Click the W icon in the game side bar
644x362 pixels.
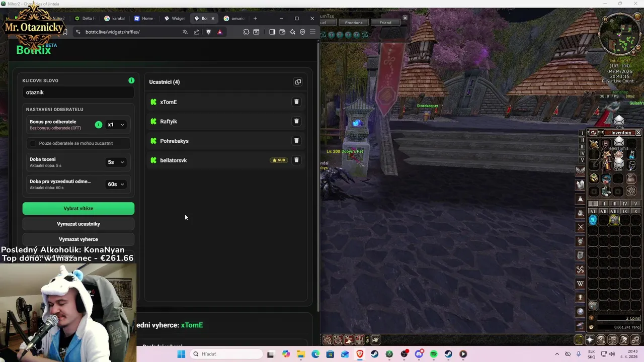(x=580, y=284)
